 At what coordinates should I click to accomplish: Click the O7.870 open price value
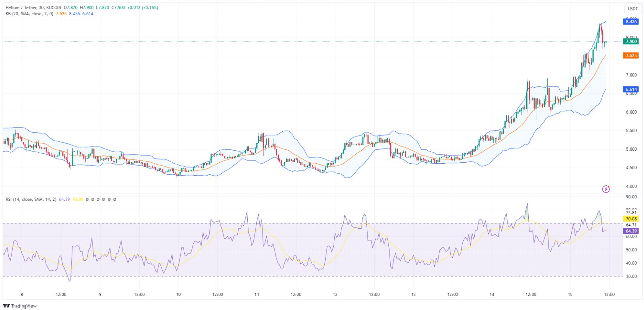[71, 7]
